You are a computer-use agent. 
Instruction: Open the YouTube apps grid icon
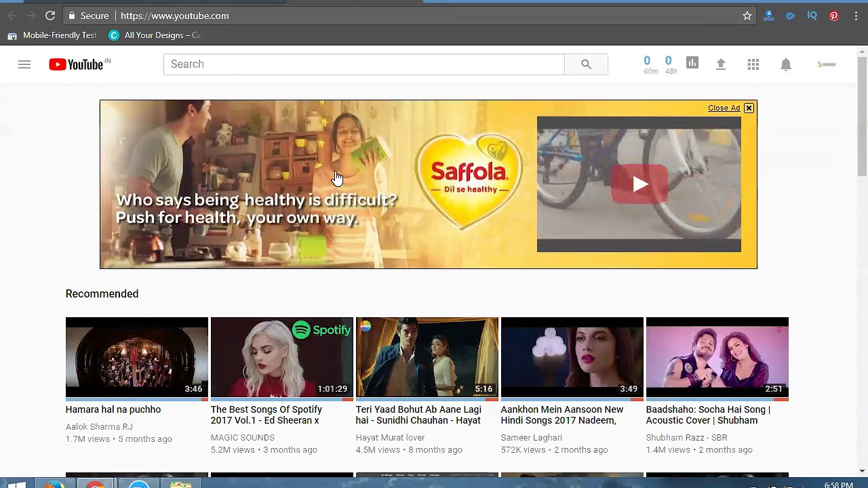pos(753,64)
